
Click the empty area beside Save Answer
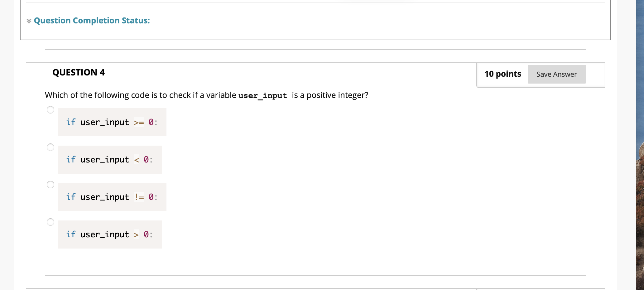pos(595,74)
